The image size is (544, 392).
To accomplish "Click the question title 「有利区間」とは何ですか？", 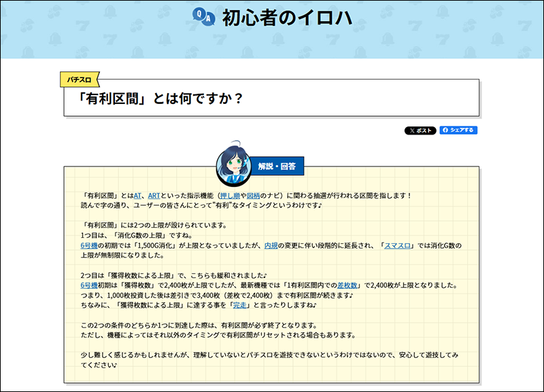I will (162, 99).
